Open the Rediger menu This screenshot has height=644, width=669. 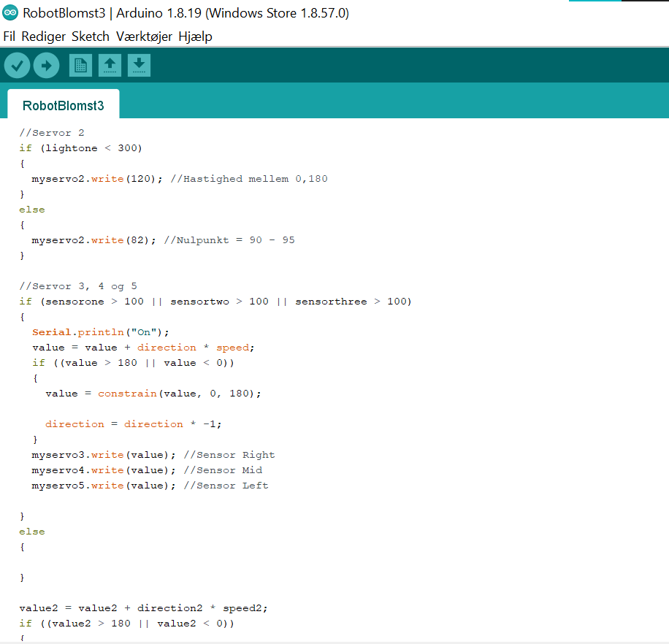pos(44,37)
